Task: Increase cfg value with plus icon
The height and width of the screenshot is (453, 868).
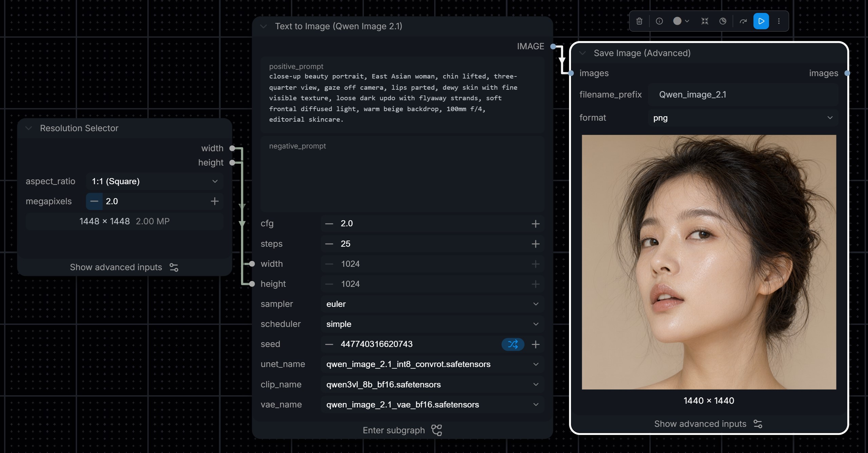Action: [x=535, y=224]
